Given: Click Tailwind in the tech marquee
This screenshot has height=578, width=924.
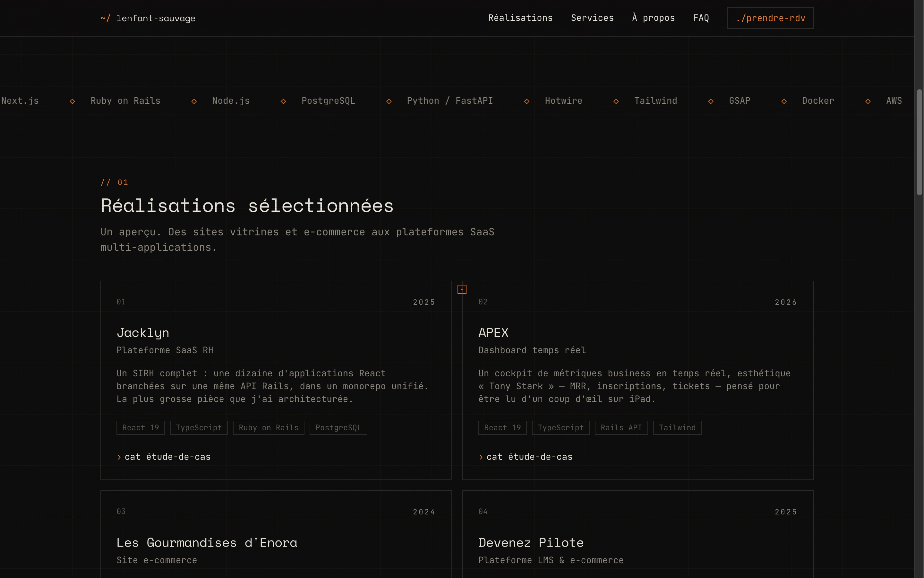Looking at the screenshot, I should (x=655, y=101).
